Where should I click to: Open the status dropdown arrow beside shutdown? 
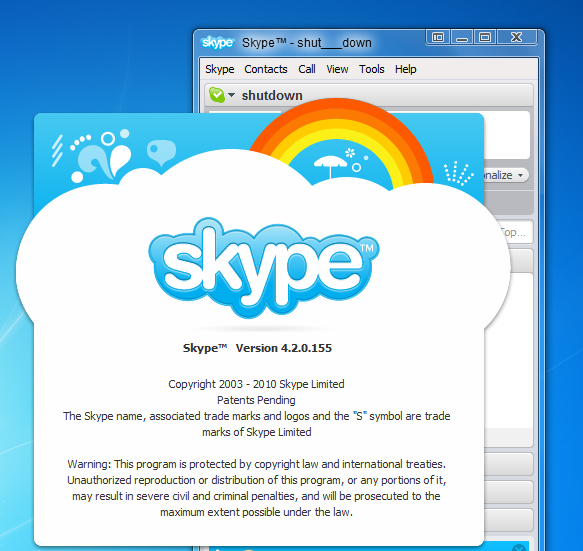click(231, 95)
